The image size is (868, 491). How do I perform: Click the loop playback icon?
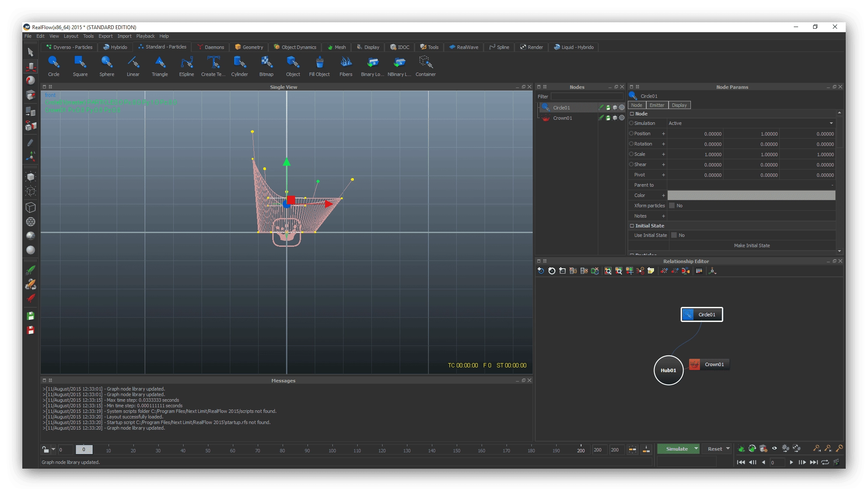click(825, 462)
